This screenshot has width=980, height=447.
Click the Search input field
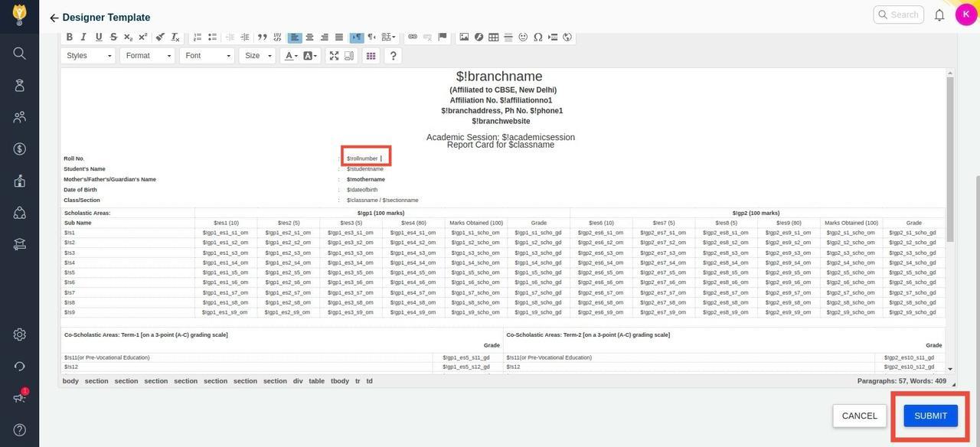tap(903, 15)
